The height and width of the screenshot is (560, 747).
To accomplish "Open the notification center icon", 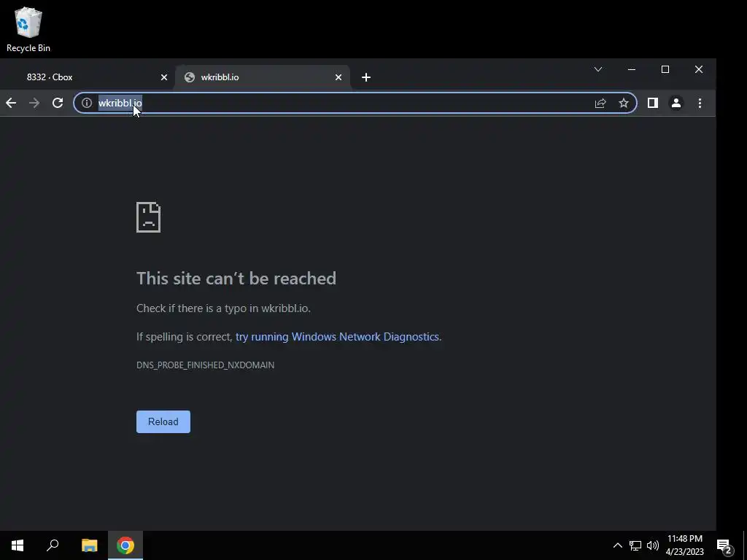I will click(724, 545).
